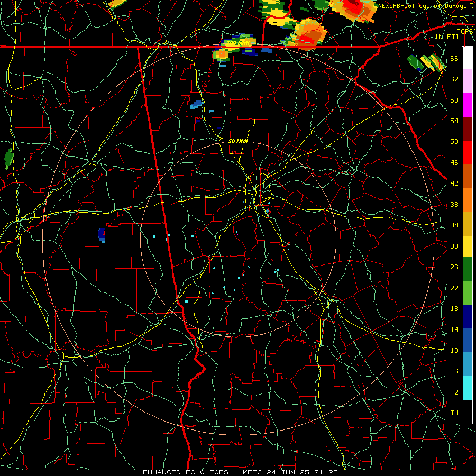Click the 18 value in the legend
Image resolution: width=476 pixels, height=476 pixels.
pos(454,309)
